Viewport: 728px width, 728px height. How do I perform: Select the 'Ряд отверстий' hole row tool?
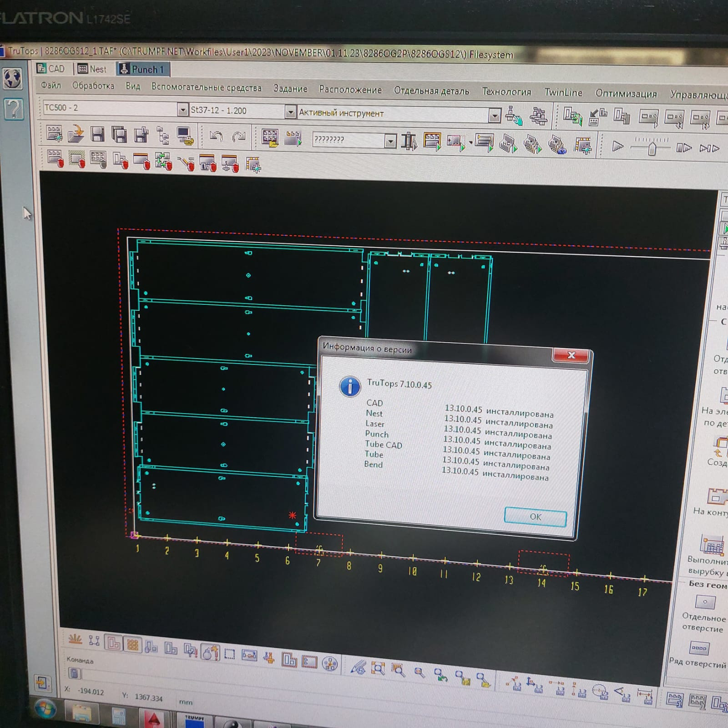click(x=698, y=648)
